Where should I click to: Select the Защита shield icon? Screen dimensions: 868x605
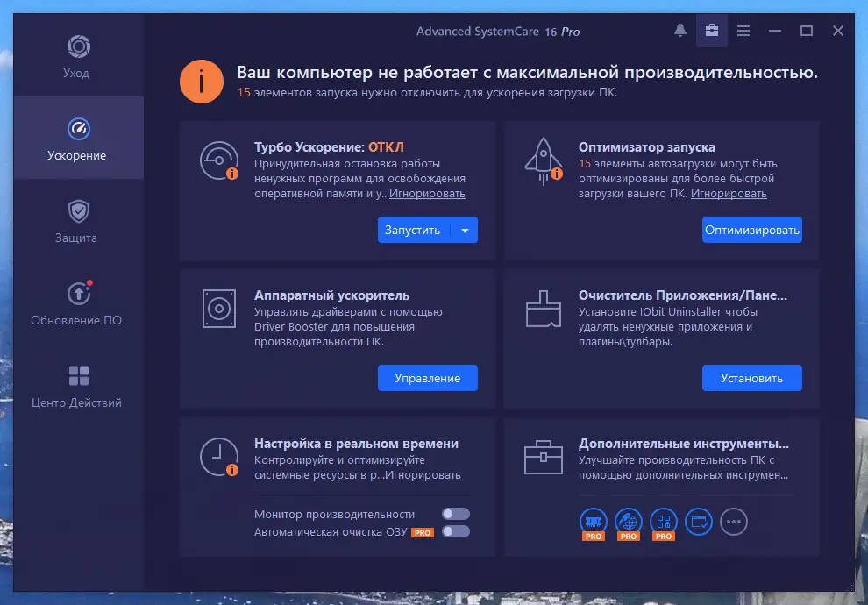76,210
